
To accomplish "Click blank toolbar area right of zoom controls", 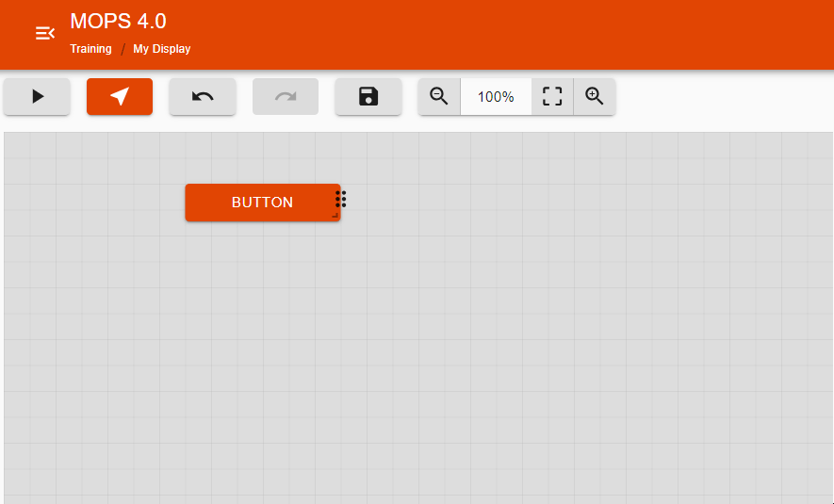I will pos(726,96).
